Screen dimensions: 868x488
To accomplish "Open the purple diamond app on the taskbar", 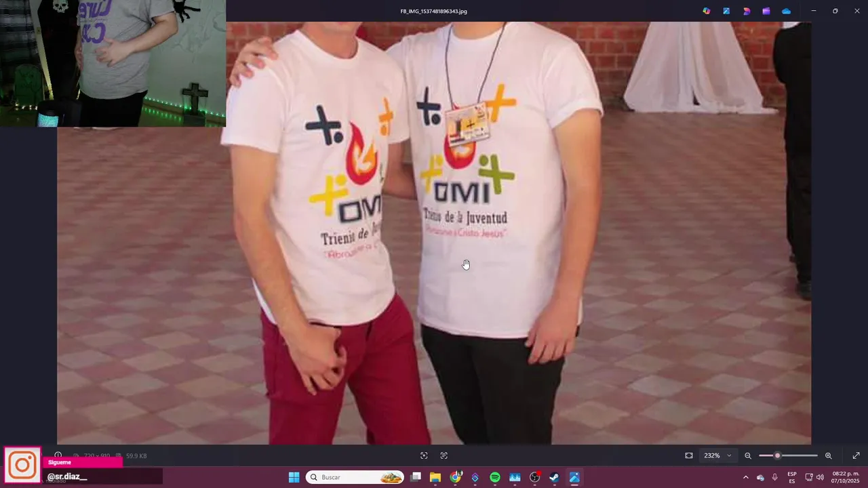I will pyautogui.click(x=475, y=477).
